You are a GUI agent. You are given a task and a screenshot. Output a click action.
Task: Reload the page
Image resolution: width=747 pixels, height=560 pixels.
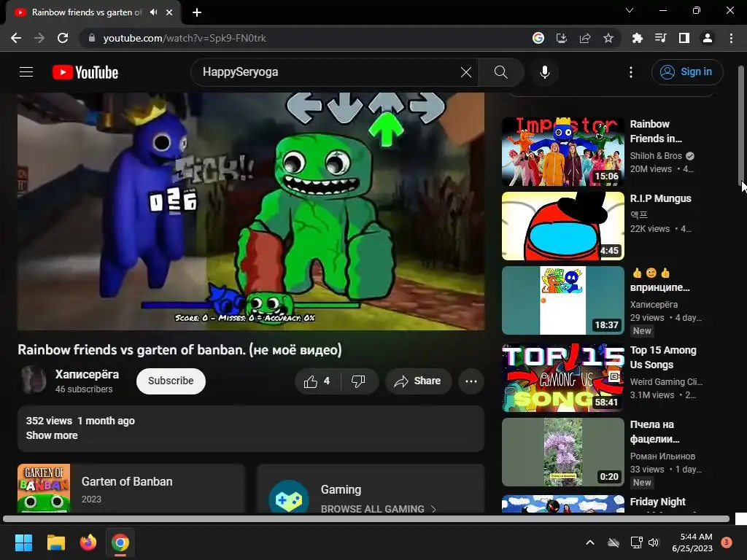click(x=63, y=38)
